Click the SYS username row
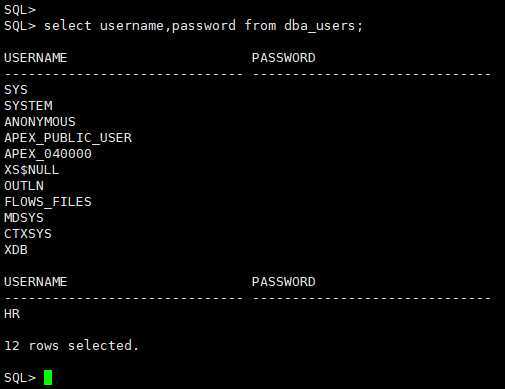This screenshot has height=389, width=505. pos(16,90)
